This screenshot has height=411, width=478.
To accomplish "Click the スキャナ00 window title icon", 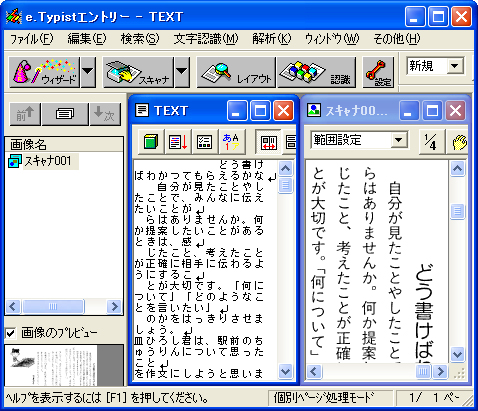I will (314, 110).
